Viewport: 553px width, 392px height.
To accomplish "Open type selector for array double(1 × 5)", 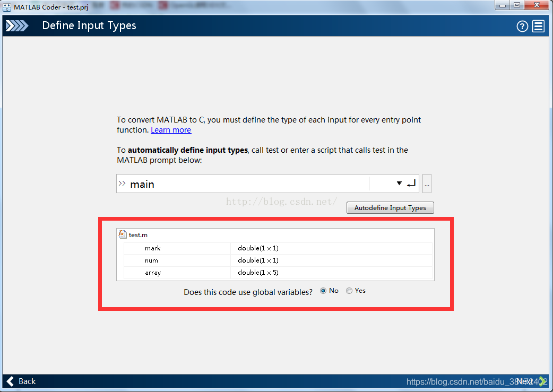I will point(258,273).
